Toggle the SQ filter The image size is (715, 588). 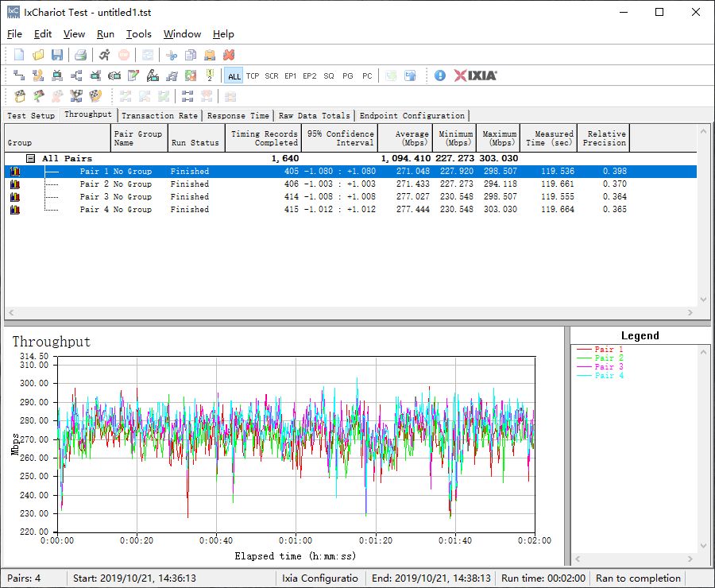point(329,76)
